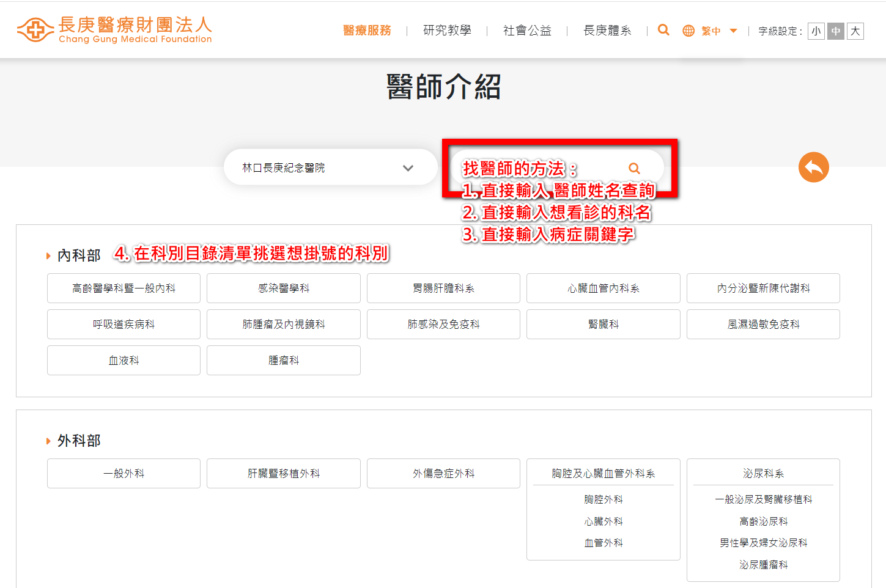Click the globe language icon
The image size is (886, 588).
point(688,31)
